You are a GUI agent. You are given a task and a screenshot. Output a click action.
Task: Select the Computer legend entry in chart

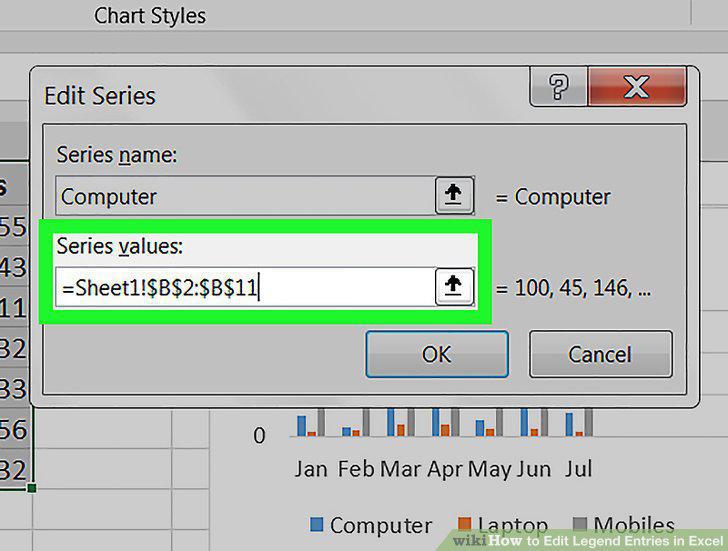coord(371,525)
